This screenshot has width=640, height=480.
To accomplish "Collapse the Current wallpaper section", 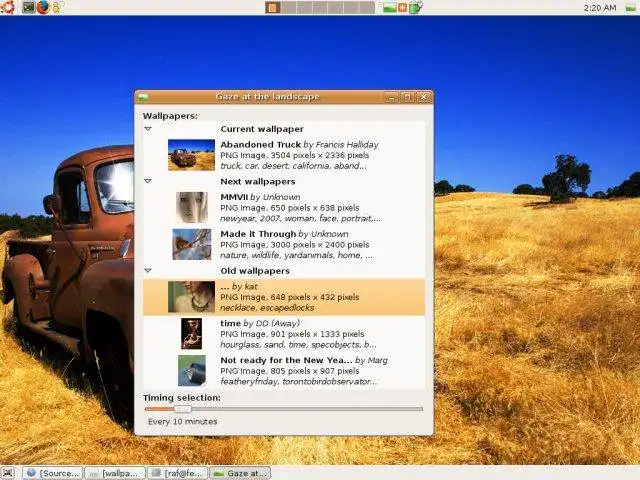I will point(148,129).
